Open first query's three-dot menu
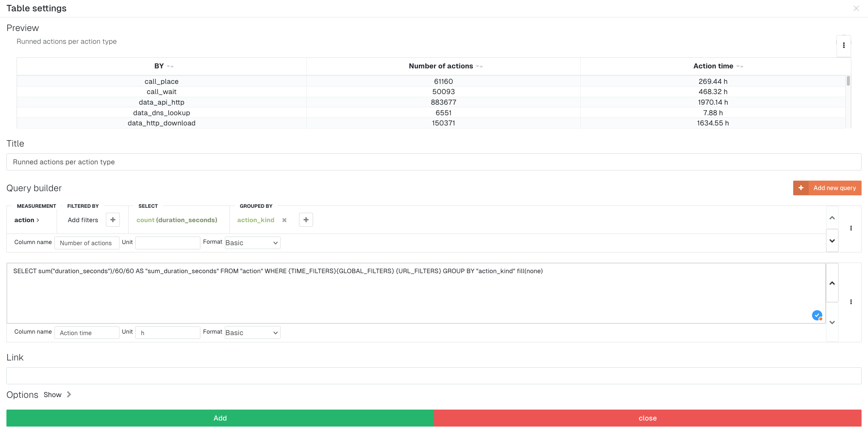Image resolution: width=868 pixels, height=433 pixels. [x=851, y=228]
